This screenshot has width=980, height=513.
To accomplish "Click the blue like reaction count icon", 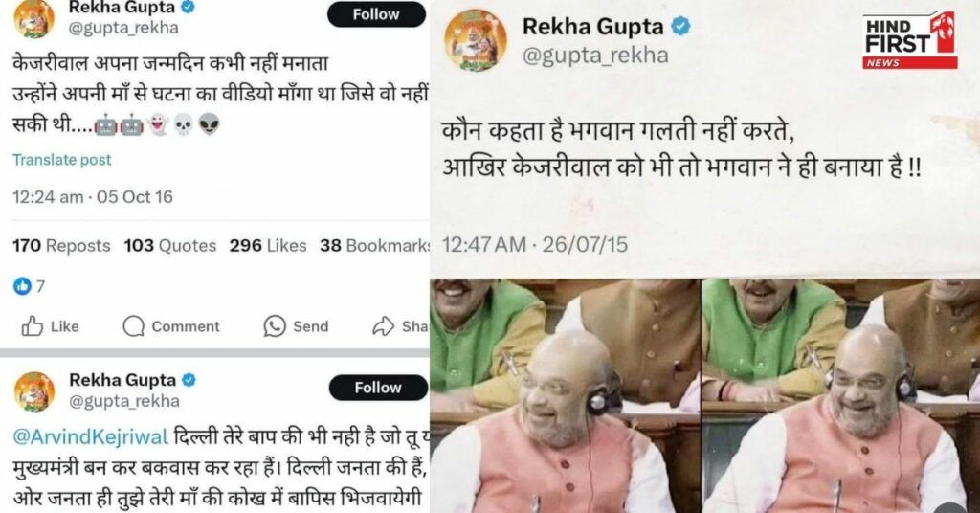I will pos(22,286).
